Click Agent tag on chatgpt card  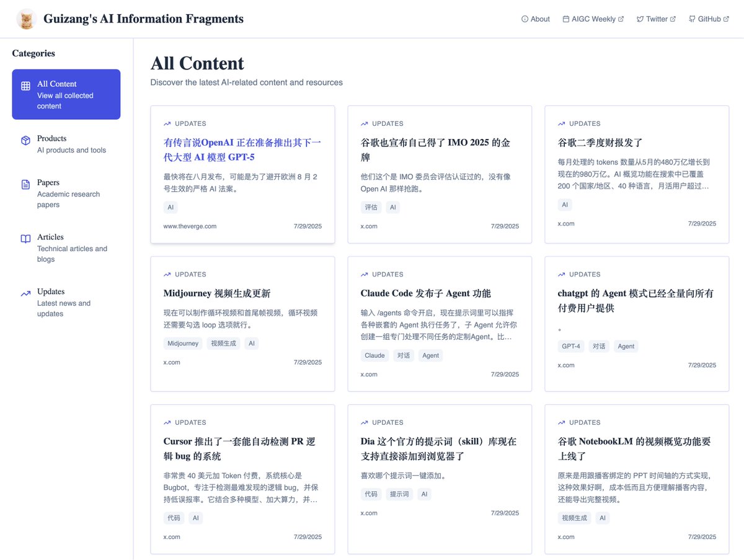coord(626,346)
